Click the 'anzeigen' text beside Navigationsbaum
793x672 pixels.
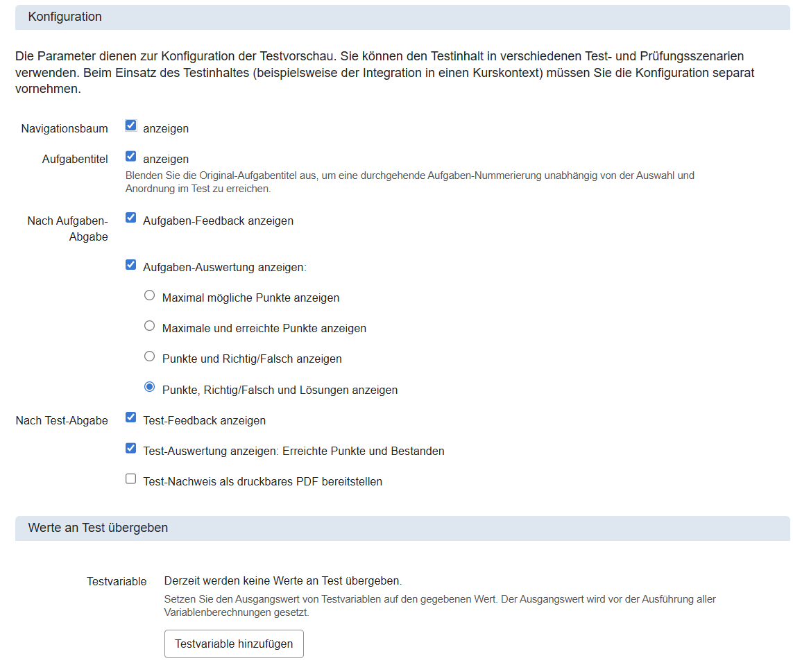166,128
